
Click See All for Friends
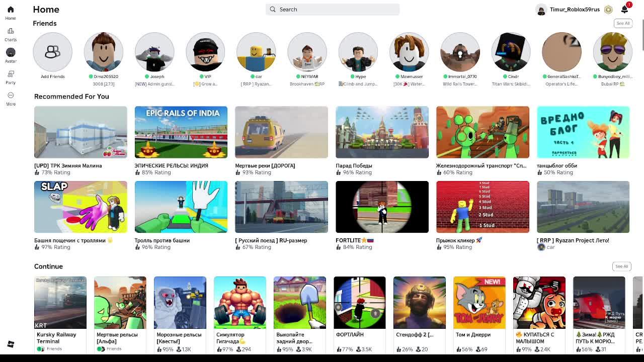point(623,23)
